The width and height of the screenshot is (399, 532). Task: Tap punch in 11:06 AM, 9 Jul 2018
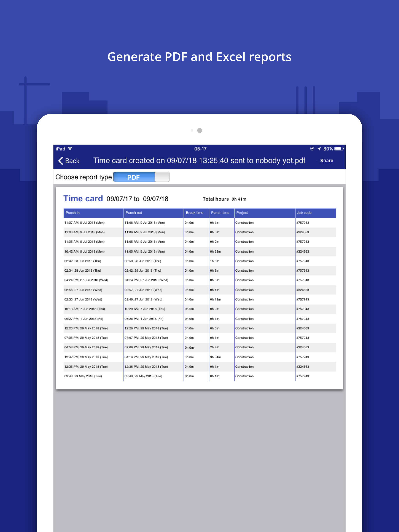tap(85, 232)
